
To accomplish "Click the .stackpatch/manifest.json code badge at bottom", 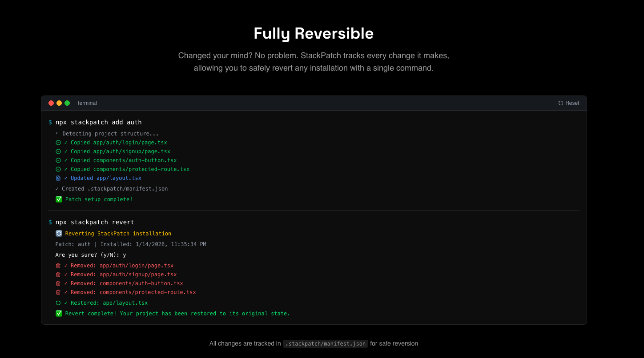I will [x=325, y=343].
